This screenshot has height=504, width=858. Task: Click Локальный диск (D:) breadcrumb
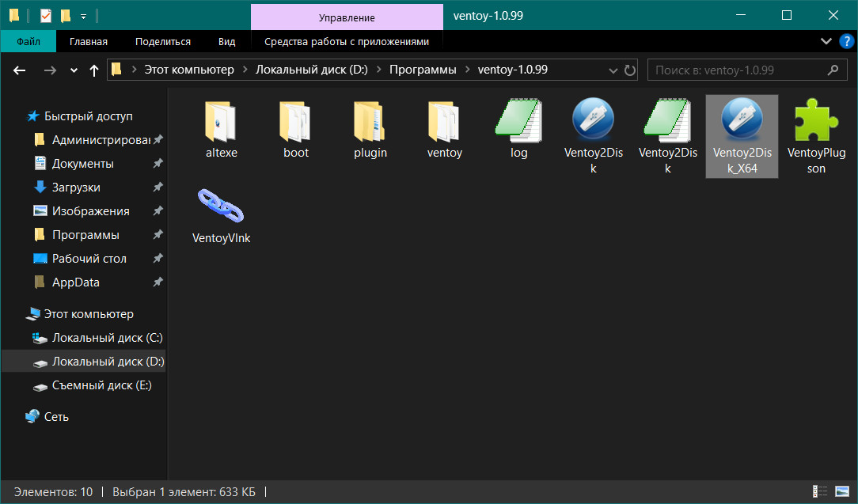click(x=311, y=70)
